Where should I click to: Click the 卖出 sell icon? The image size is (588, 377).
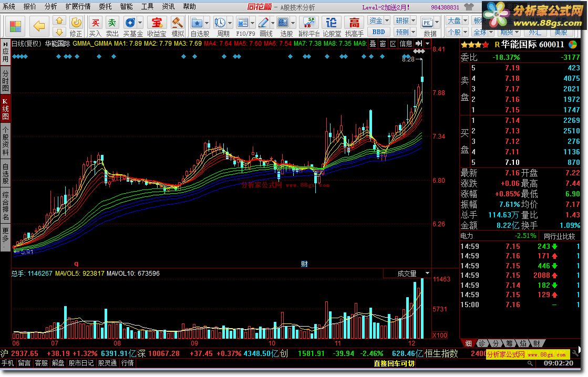click(112, 23)
